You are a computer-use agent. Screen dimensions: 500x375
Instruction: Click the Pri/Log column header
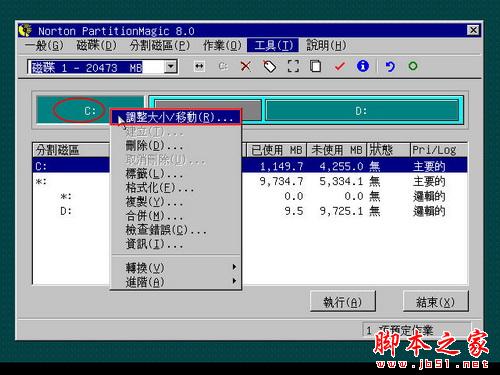point(439,150)
